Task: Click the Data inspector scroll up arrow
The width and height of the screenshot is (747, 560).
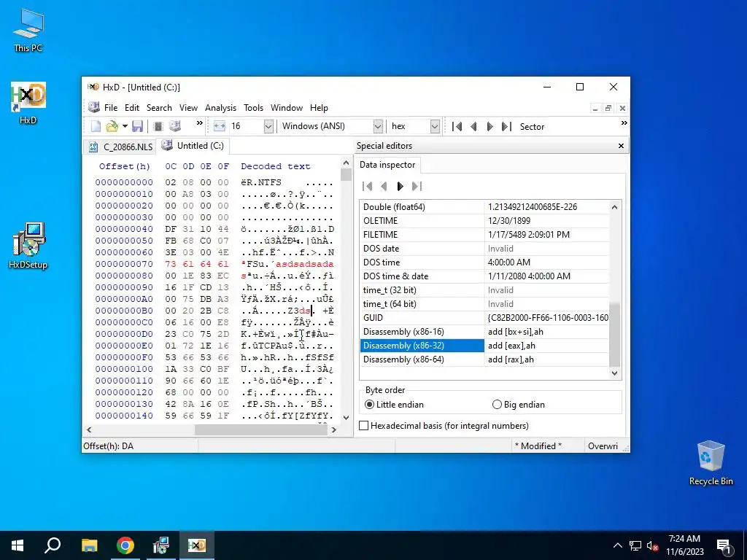Action: point(614,207)
